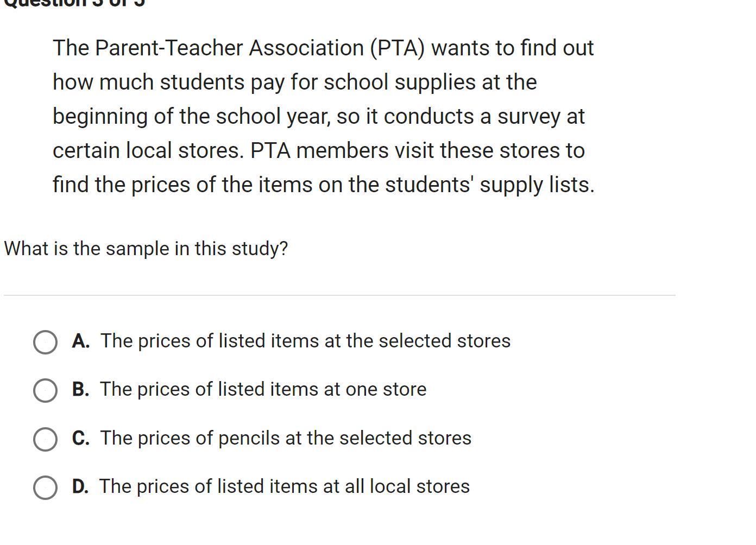
Task: Click the 'What is the sample in this study?' prompt
Action: coord(146,249)
